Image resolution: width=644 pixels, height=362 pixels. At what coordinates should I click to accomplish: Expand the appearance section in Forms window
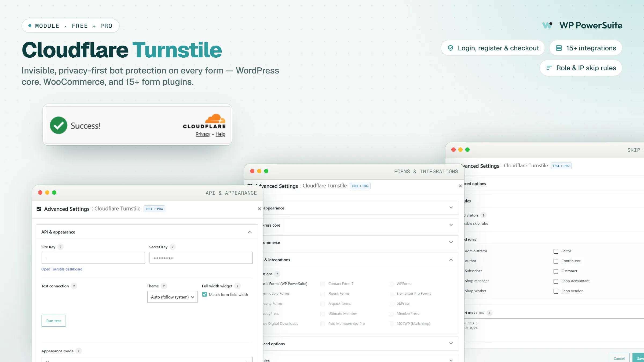click(x=451, y=208)
